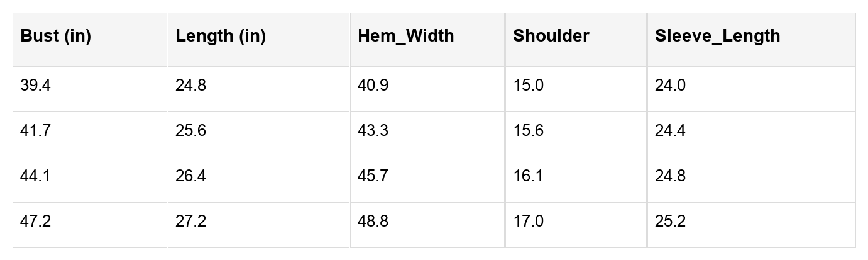Select length cell with value 25.6

[x=190, y=131]
